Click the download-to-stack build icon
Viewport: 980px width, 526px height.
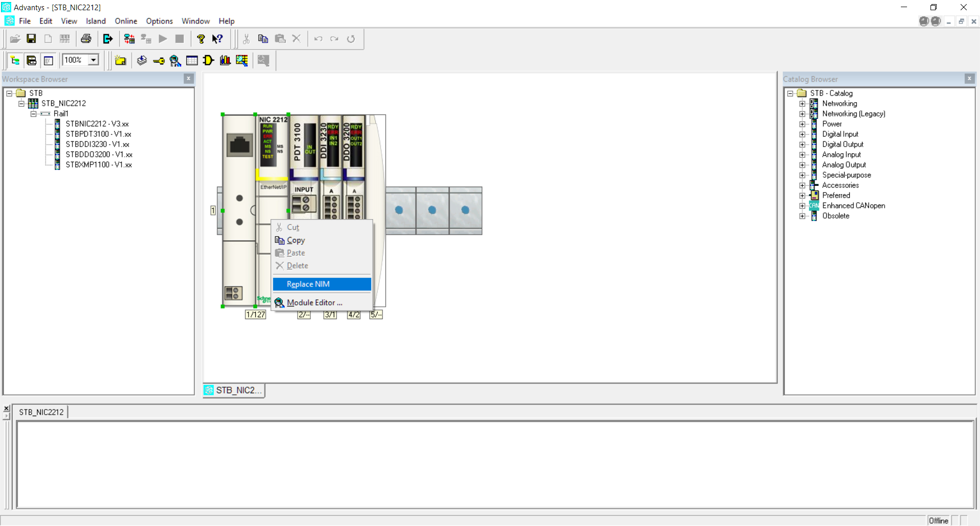tap(142, 60)
